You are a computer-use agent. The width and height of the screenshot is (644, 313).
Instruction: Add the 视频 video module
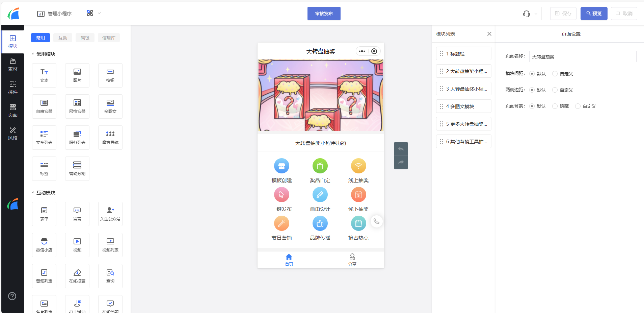coord(77,245)
